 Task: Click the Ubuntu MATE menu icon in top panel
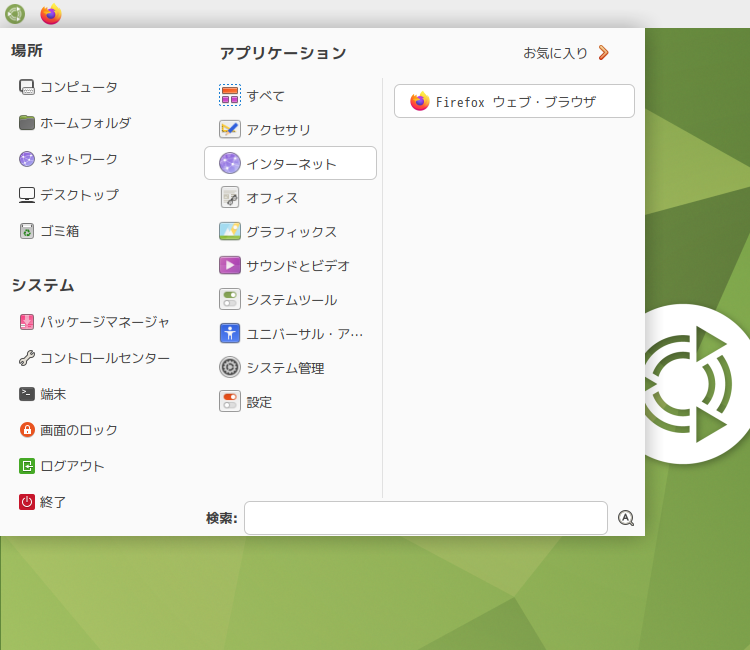(15, 14)
